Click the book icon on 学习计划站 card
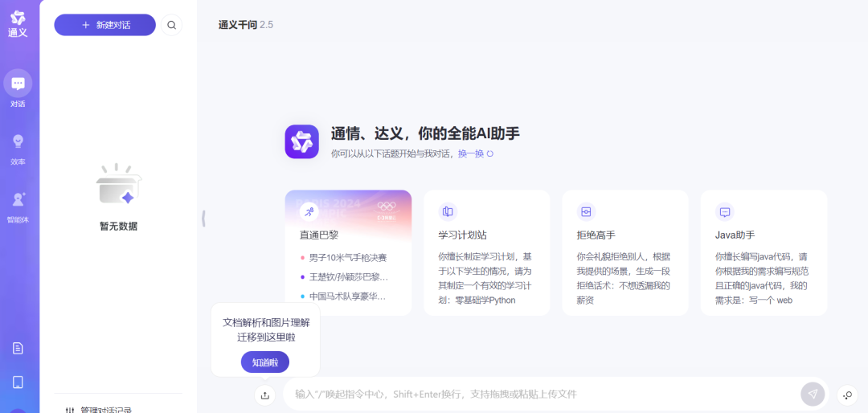The image size is (868, 413). (x=448, y=211)
